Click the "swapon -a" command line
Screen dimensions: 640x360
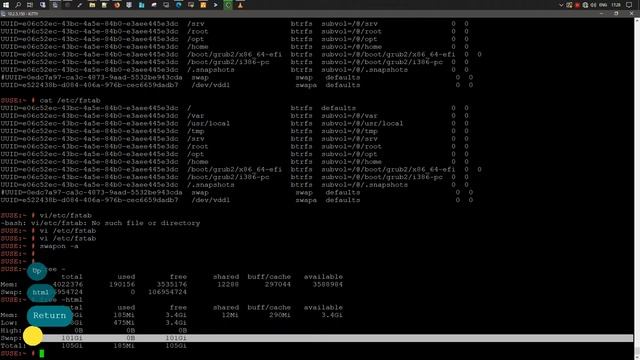click(59, 246)
